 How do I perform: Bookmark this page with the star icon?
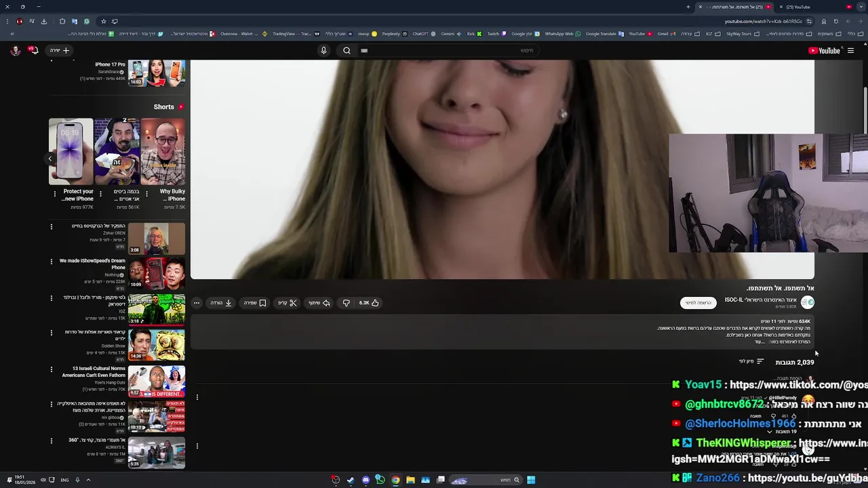tap(103, 21)
